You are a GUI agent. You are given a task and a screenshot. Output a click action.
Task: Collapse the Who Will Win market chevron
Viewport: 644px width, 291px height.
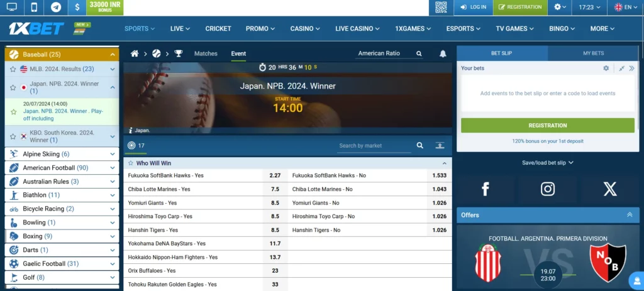coord(444,163)
